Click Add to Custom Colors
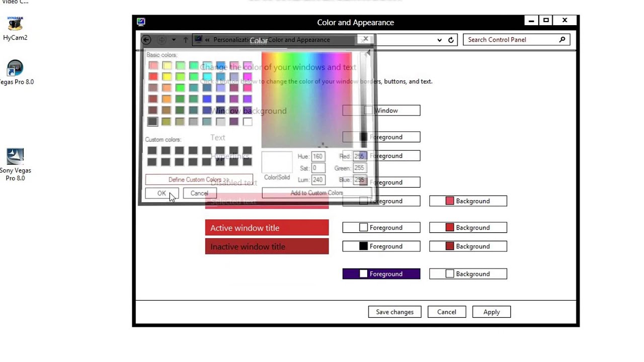This screenshot has width=644, height=362. pyautogui.click(x=316, y=193)
